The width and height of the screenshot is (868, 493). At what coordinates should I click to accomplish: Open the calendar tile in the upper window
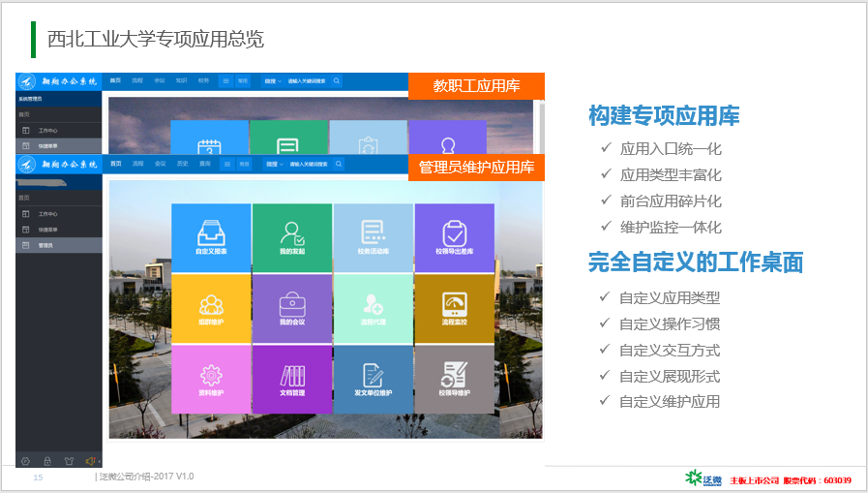click(x=209, y=138)
